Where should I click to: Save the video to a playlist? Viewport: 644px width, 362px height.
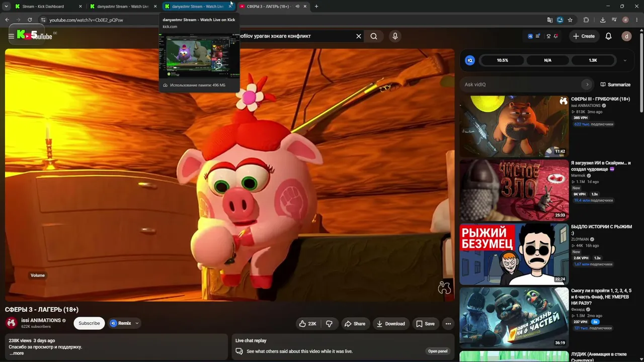coord(425,324)
